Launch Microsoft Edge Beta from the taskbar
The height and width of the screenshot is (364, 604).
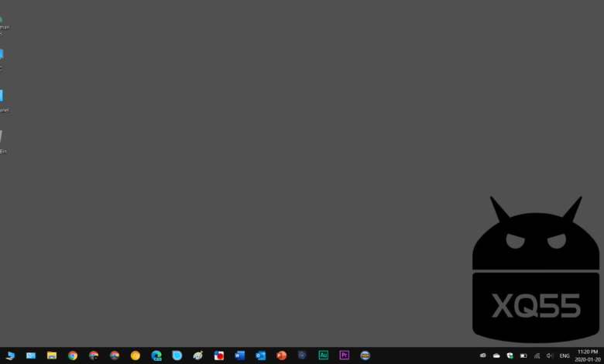156,355
